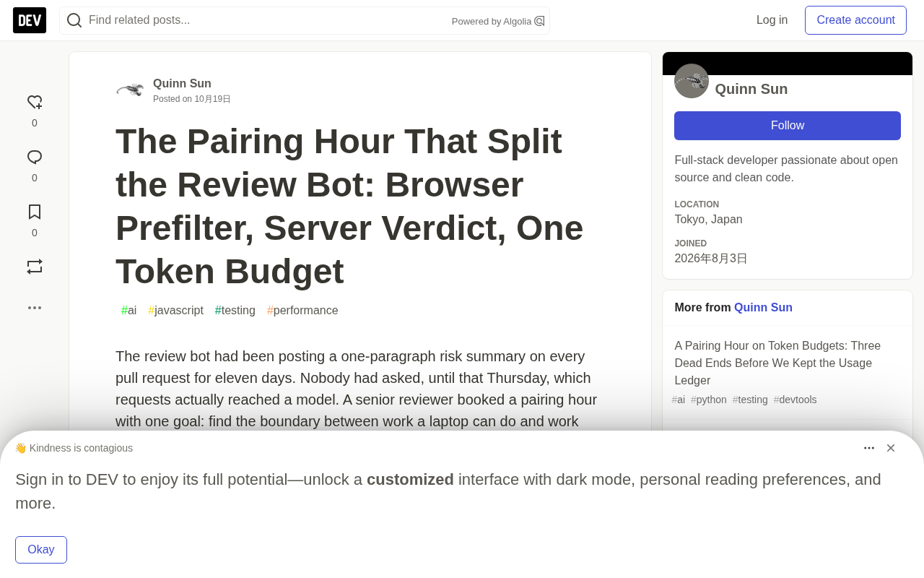Jump to comments via speech bubble icon
This screenshot has width=924, height=578.
35,158
